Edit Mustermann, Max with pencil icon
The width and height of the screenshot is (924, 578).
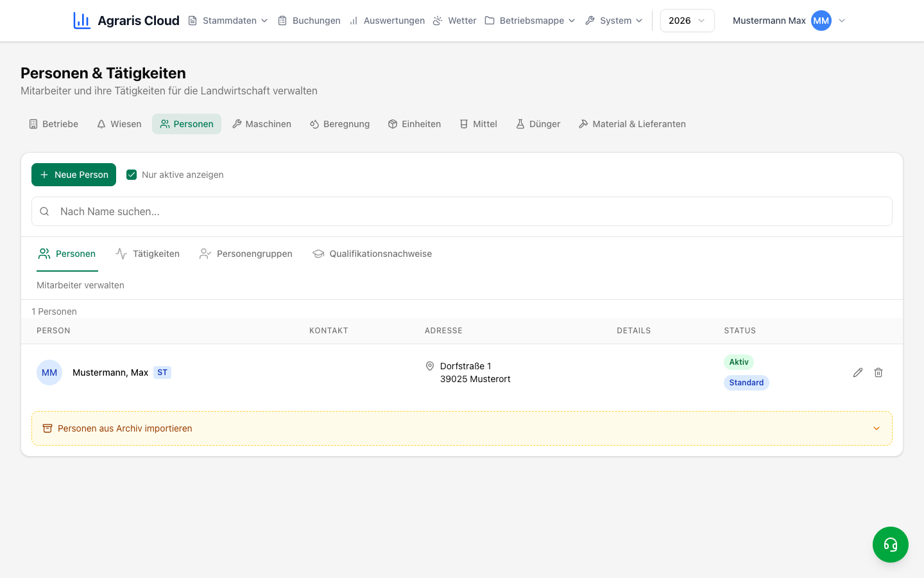click(x=858, y=372)
